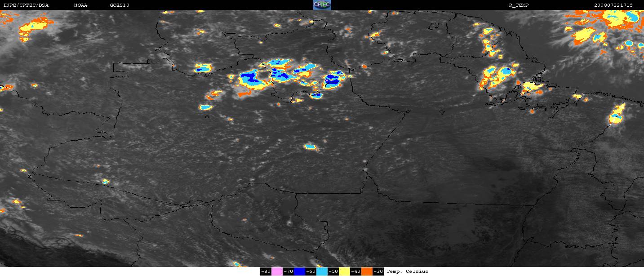Click the -30 legend value
This screenshot has width=644, height=276.
click(378, 272)
